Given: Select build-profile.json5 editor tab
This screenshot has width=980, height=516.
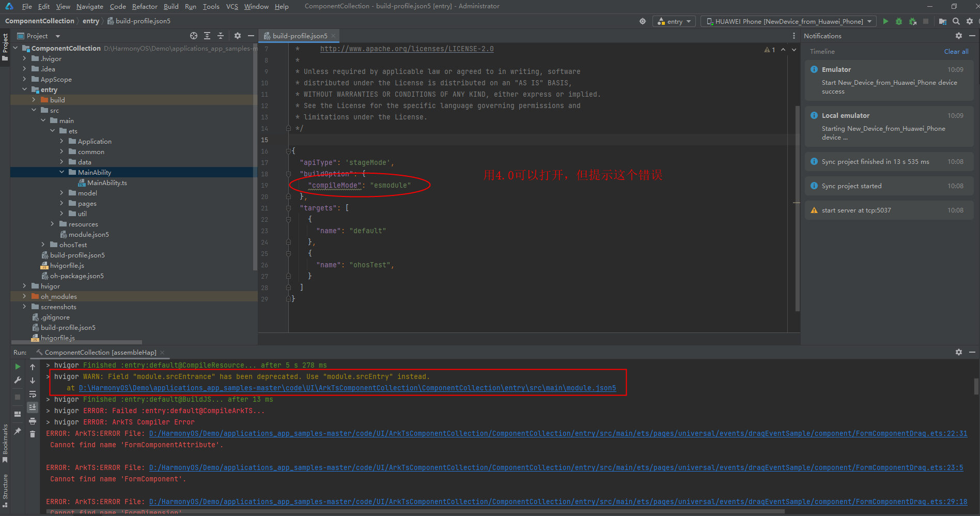Looking at the screenshot, I should (x=300, y=36).
